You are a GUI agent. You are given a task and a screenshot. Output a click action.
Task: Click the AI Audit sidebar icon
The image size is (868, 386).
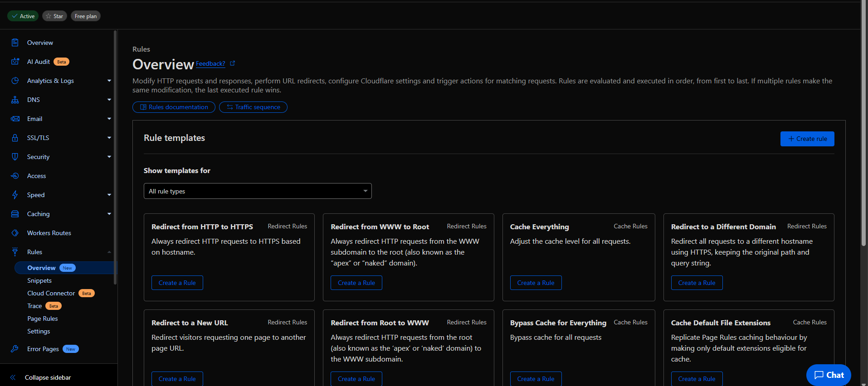click(15, 62)
